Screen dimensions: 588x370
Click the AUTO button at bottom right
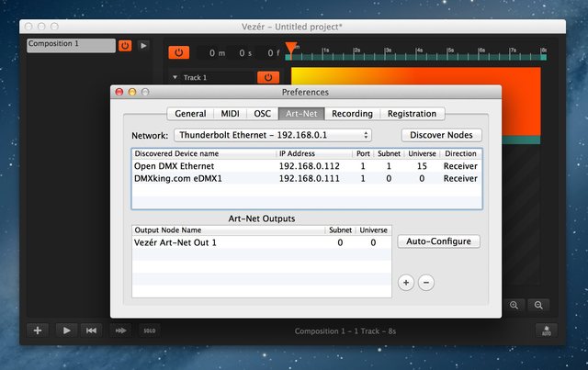547,331
